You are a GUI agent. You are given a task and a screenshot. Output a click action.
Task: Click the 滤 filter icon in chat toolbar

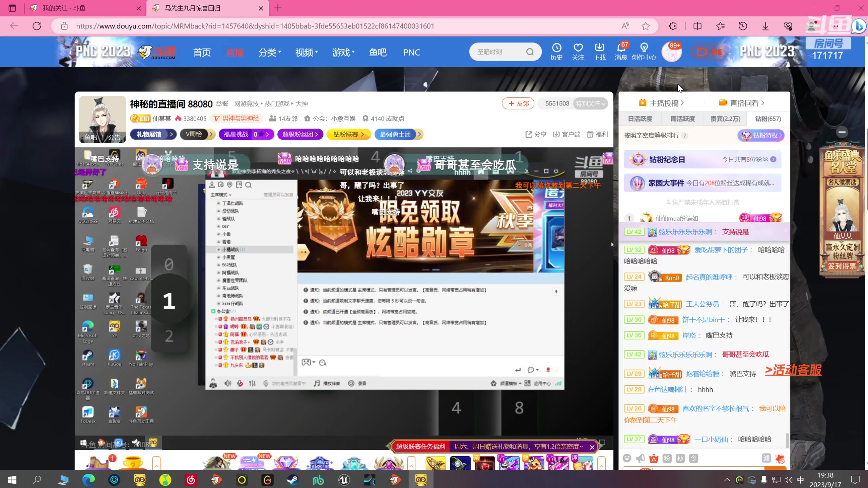767,458
